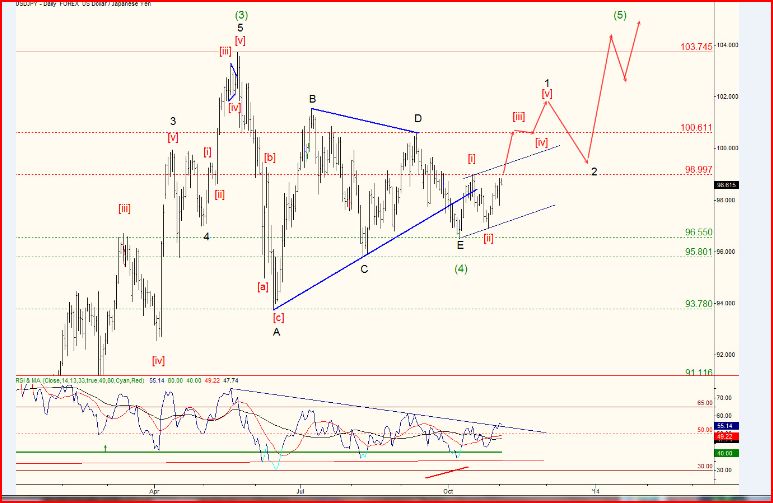
Task: Select the black 98.815 current price tag
Action: (x=727, y=185)
